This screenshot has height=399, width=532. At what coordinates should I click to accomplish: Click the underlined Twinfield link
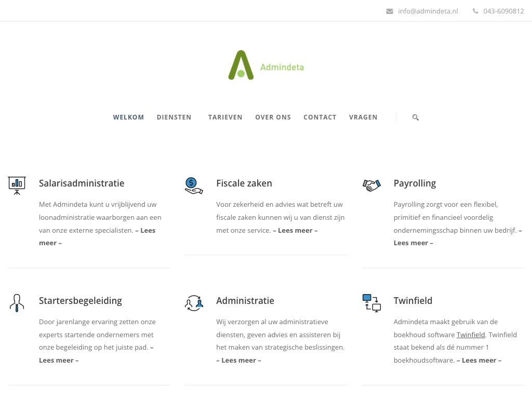[x=471, y=335]
